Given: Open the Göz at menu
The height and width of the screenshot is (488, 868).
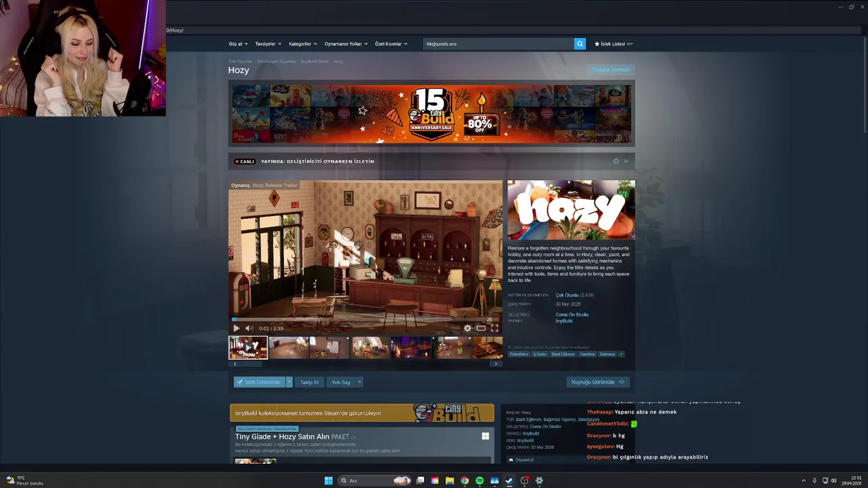Looking at the screenshot, I should point(238,43).
